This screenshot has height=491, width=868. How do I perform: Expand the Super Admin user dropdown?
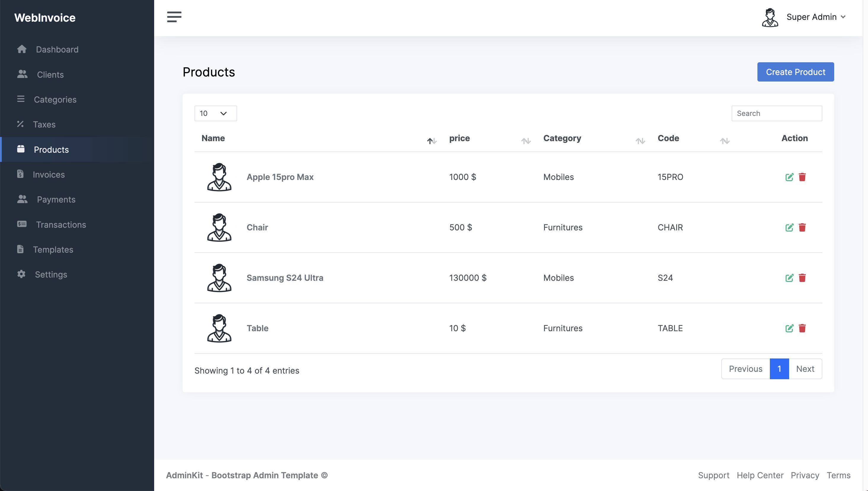(x=816, y=17)
